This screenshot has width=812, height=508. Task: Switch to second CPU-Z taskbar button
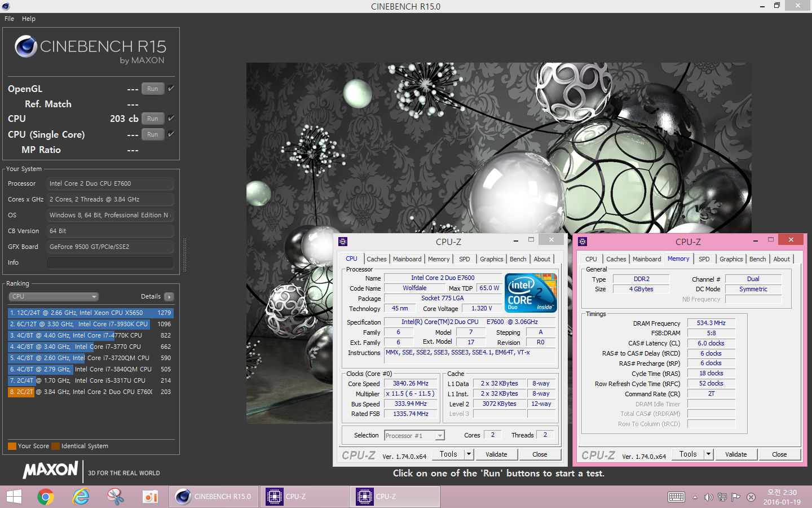(395, 497)
